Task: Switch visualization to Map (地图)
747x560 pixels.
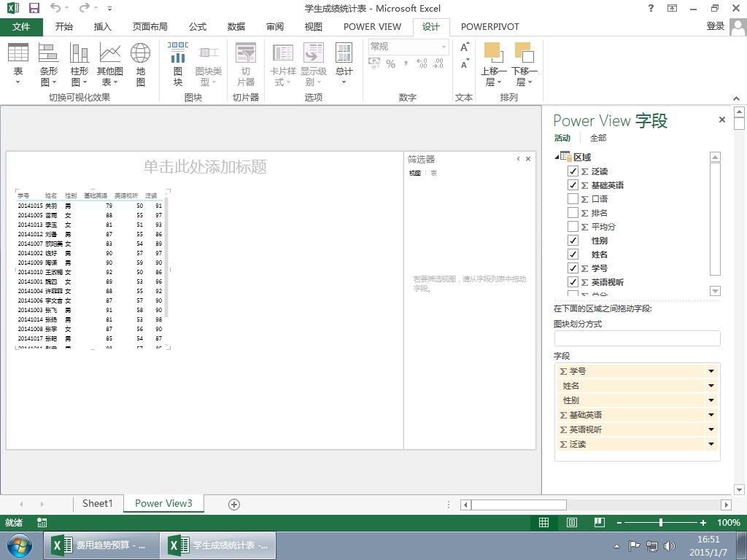Action: pyautogui.click(x=141, y=64)
